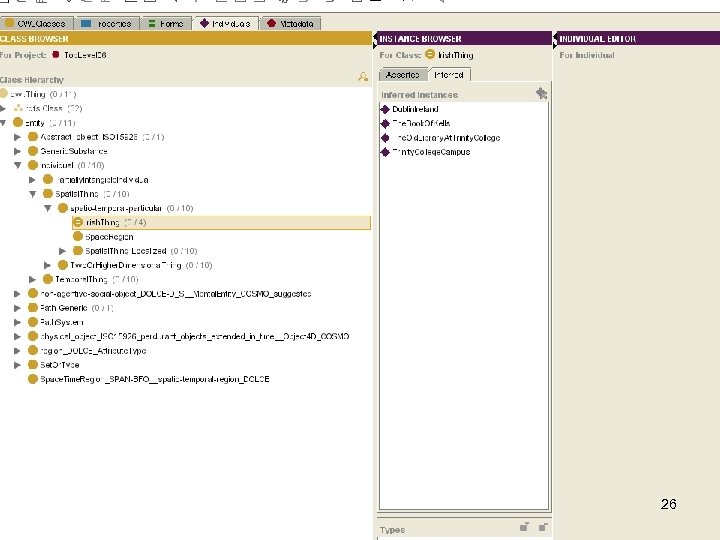Click the class hierarchy search icon

(x=363, y=77)
